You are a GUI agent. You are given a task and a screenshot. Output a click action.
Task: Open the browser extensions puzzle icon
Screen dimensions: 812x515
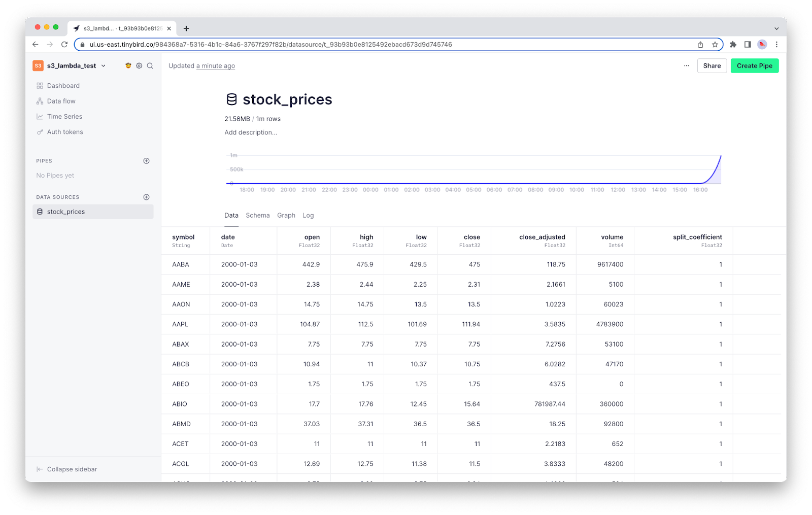pos(733,45)
